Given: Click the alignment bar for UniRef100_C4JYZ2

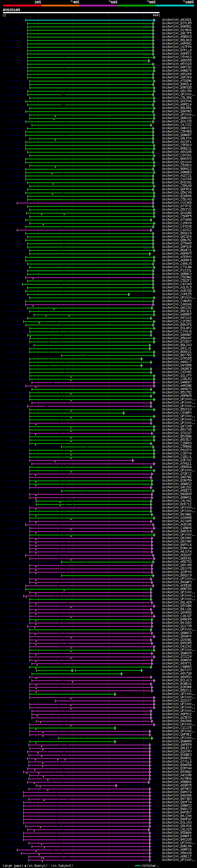Looking at the screenshot, I should 92,125.
